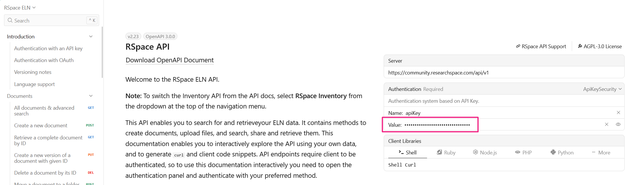Viewport: 644px width, 185px height.
Task: Click the server URL field
Action: click(504, 73)
